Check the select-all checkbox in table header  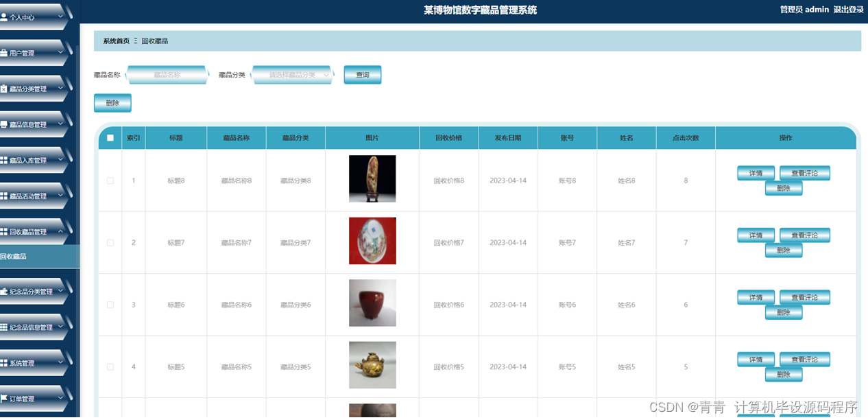(109, 137)
